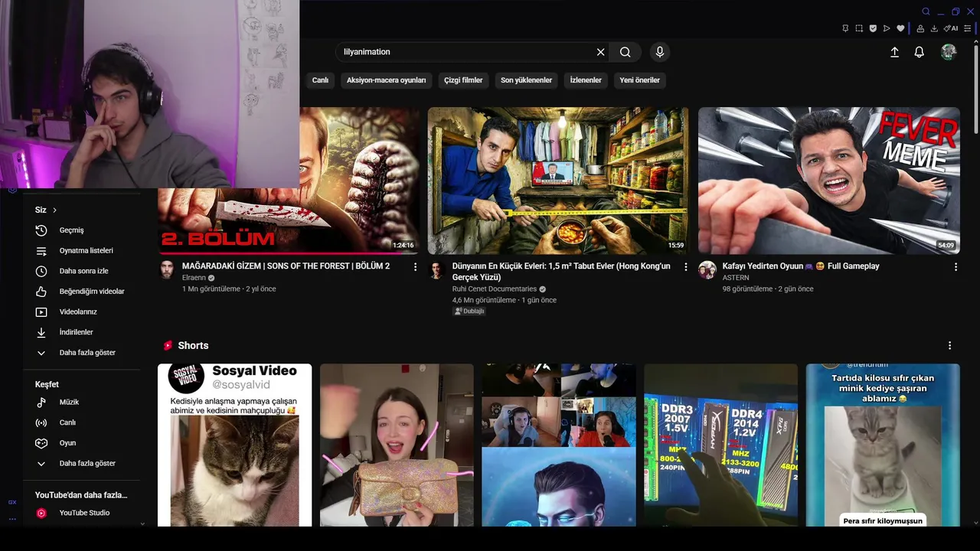Screen dimensions: 980x551
Task: Select the Çizgi filmler chip
Action: pos(463,80)
